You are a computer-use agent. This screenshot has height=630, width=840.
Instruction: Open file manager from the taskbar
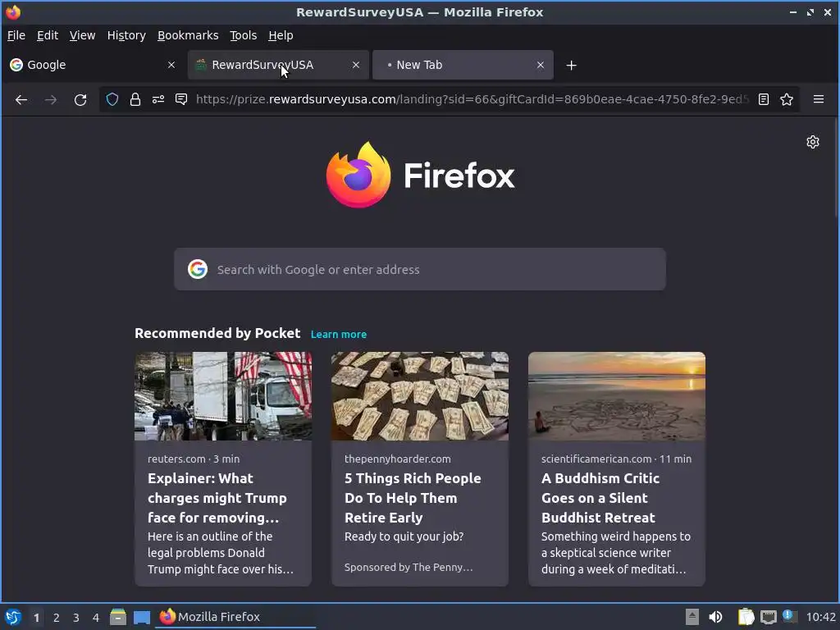click(x=118, y=617)
